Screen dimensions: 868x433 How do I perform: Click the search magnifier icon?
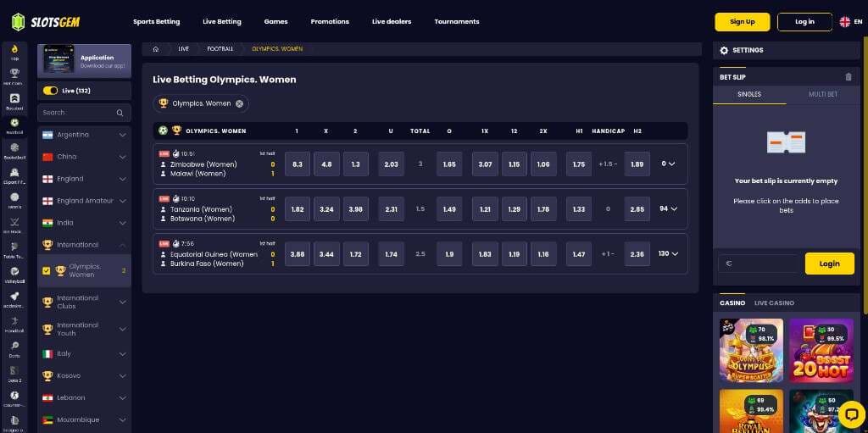click(x=120, y=113)
